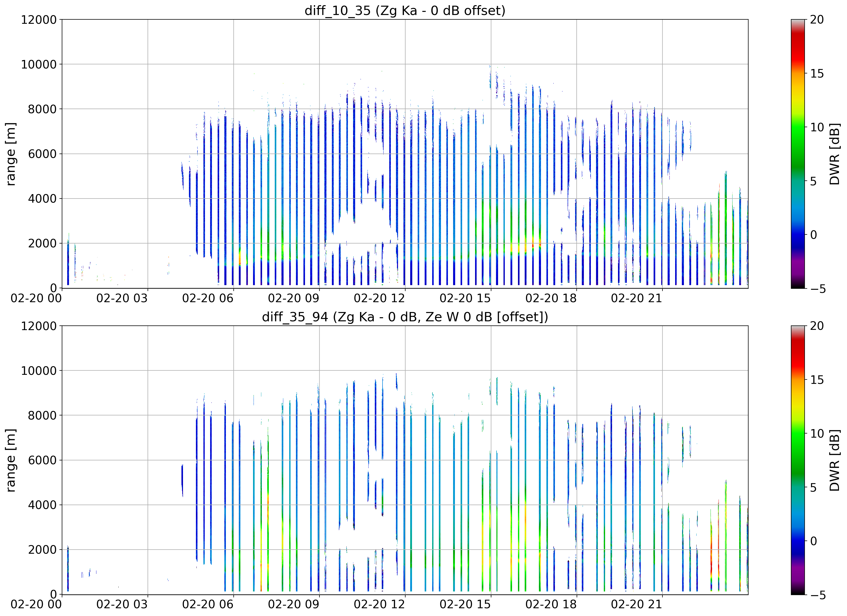847x616 pixels.
Task: Click "02-20 21" under the bottom plot
Action: tap(637, 604)
